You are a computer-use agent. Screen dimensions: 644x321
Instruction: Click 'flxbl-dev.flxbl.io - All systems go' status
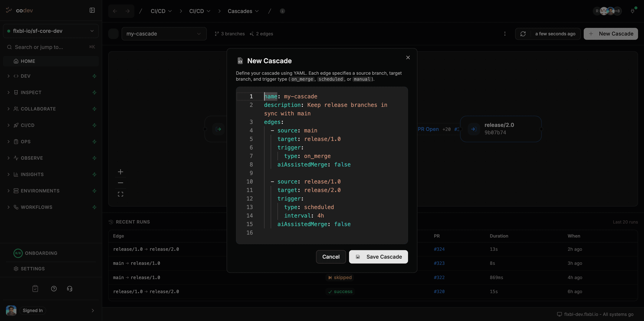(595, 314)
